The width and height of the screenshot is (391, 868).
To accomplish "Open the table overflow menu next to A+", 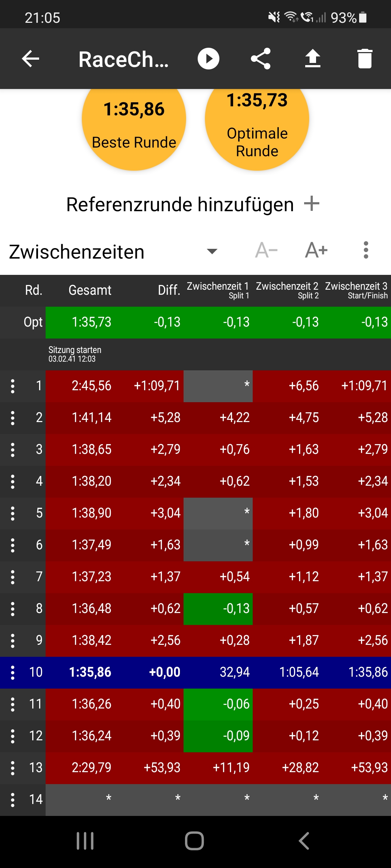I will pos(366,250).
